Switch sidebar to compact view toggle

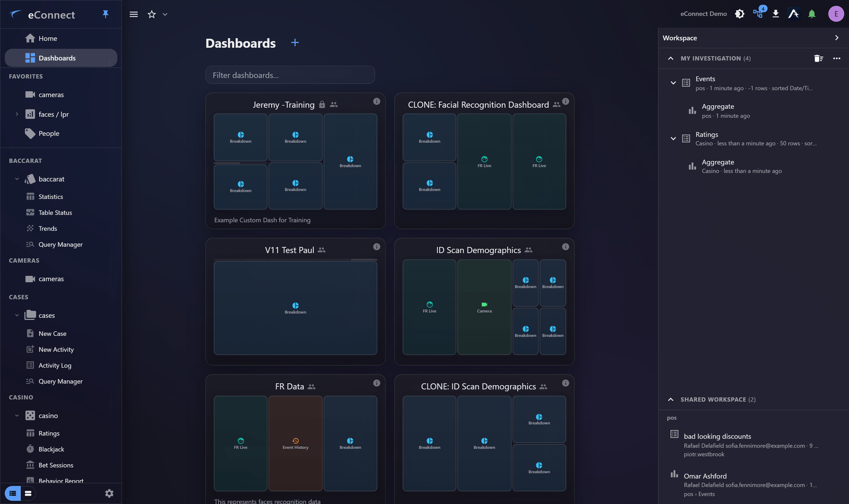28,493
